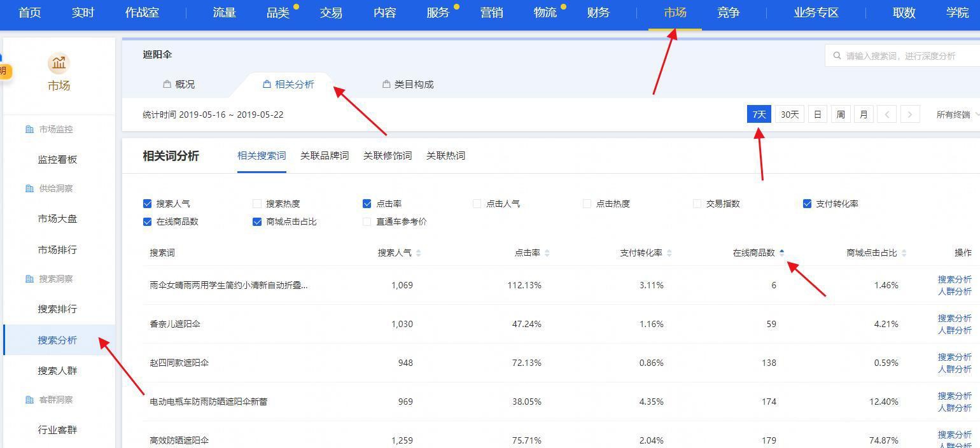Uncheck the 搜索人气 checkbox
Viewport: 980px width, 448px height.
[148, 204]
